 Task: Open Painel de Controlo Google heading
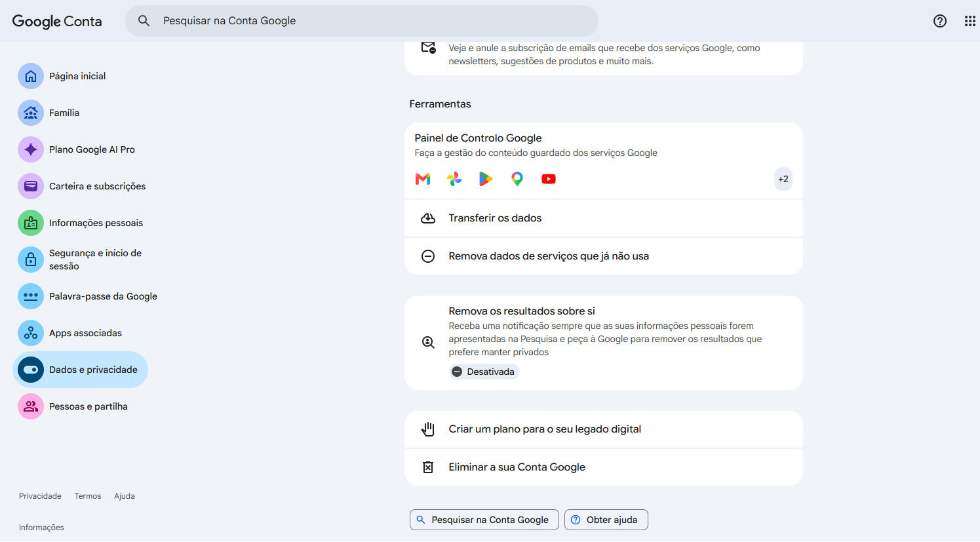tap(478, 138)
